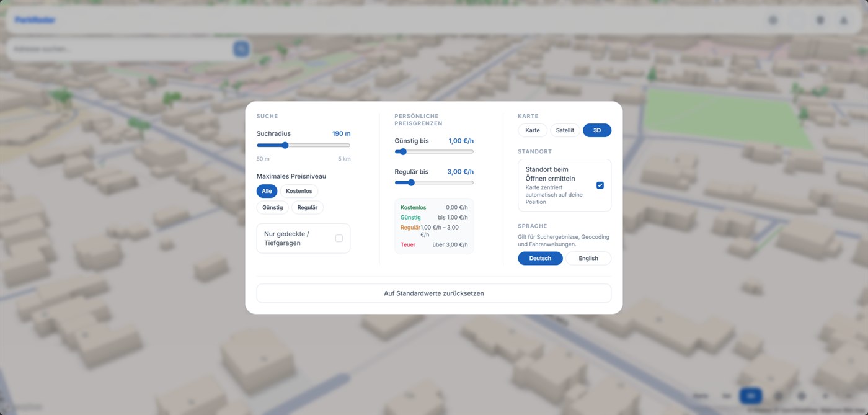Click the orange Regulär legend label
Viewport: 868px width, 415px height.
410,228
